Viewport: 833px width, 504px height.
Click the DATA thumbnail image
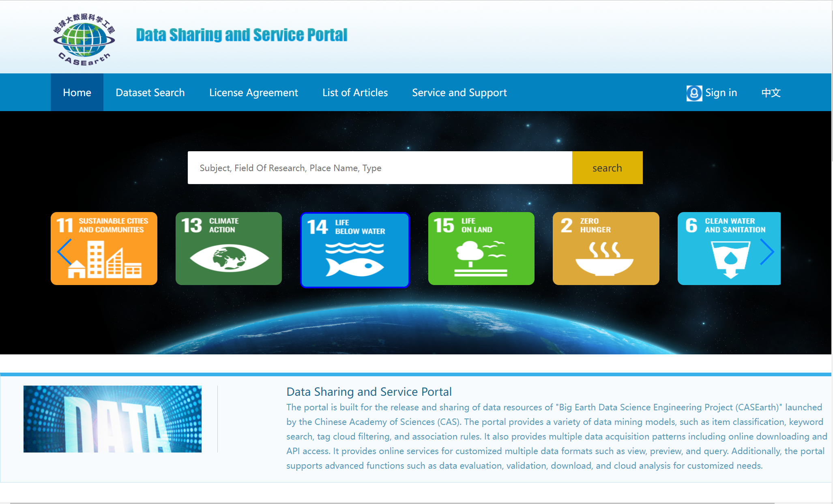point(112,419)
